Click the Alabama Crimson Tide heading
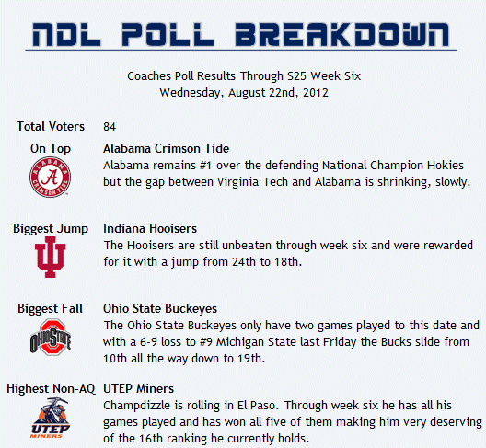Screen dimensions: 486x448 tap(166, 149)
